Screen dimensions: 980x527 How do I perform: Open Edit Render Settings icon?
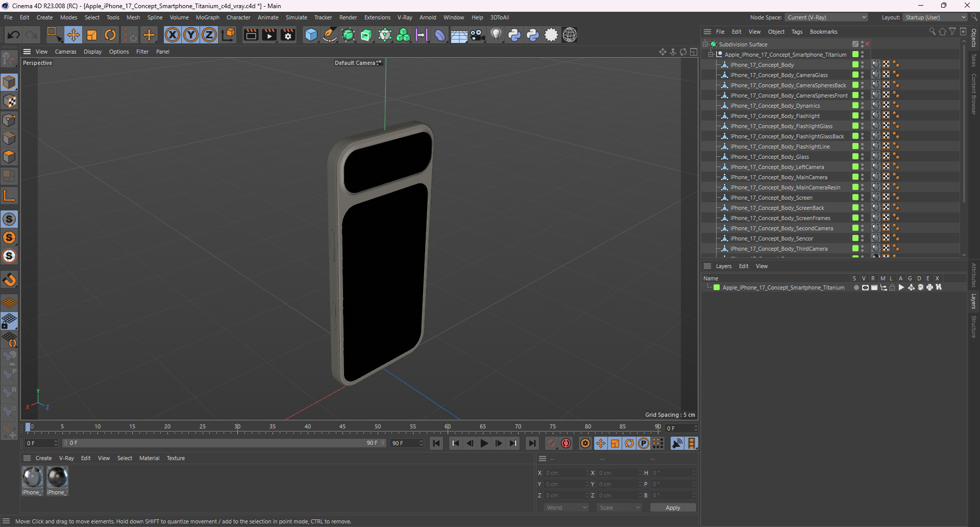[x=288, y=35]
